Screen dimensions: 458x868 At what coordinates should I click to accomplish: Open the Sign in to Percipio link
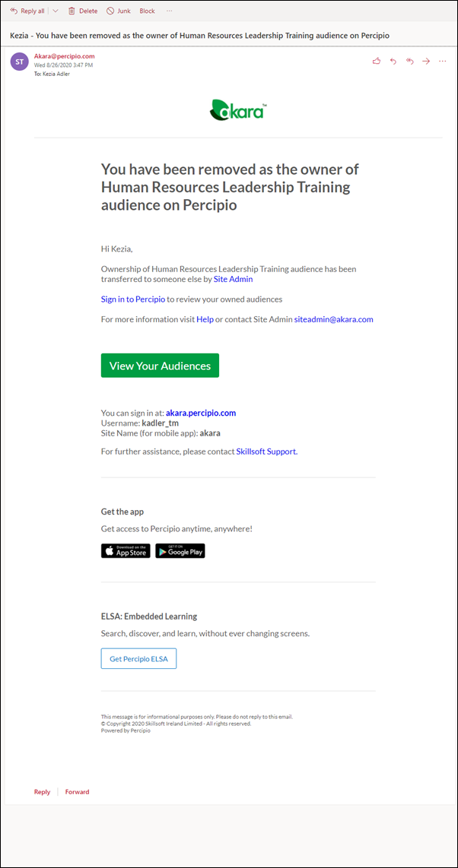click(133, 299)
